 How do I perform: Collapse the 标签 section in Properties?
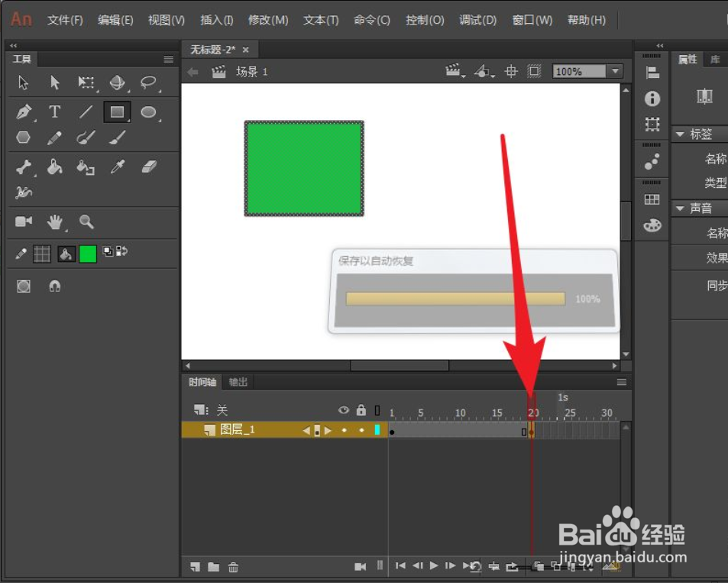coord(681,134)
